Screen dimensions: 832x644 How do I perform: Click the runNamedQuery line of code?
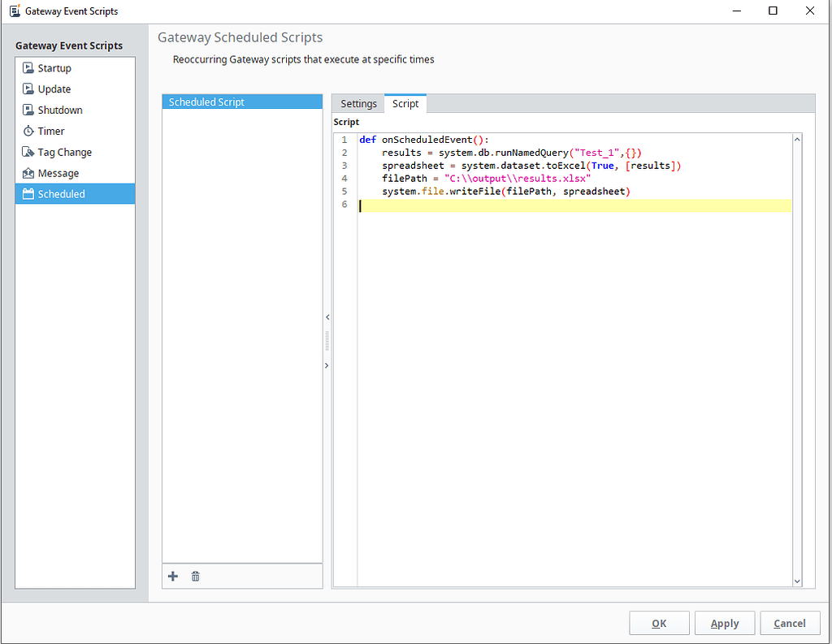(x=512, y=153)
